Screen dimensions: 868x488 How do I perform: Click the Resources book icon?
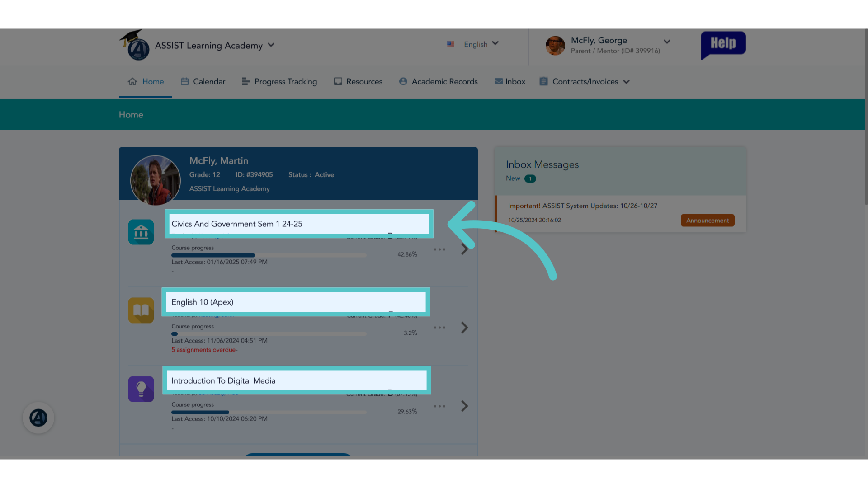click(x=338, y=81)
